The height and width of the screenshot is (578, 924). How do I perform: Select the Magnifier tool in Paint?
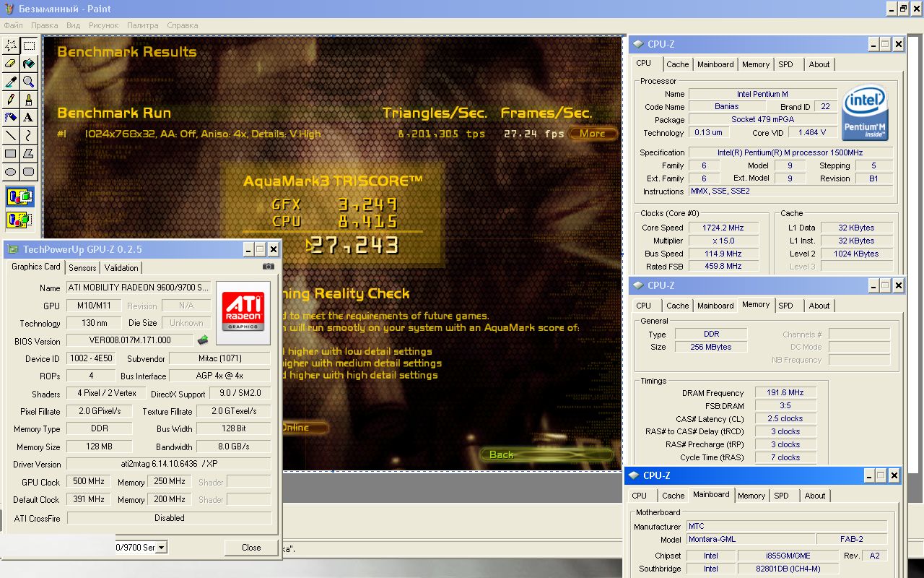point(29,82)
